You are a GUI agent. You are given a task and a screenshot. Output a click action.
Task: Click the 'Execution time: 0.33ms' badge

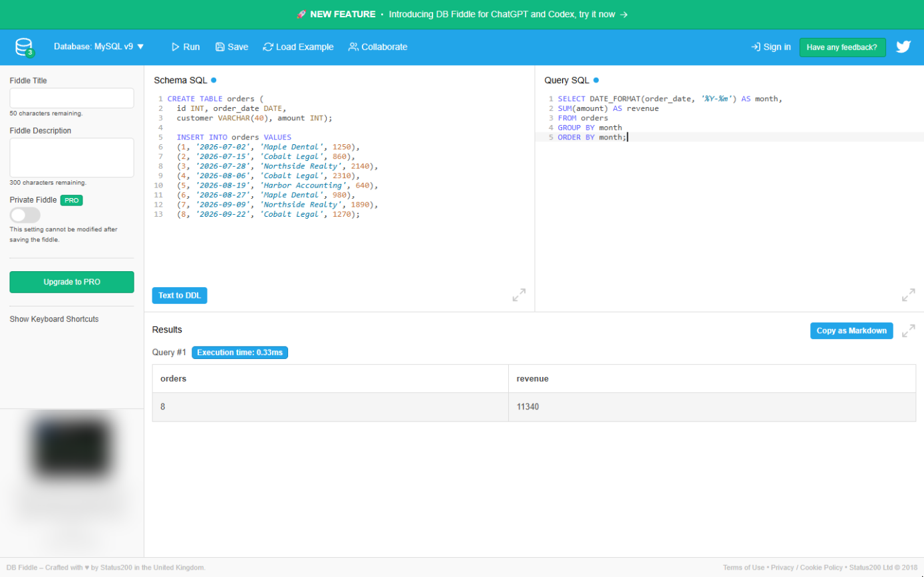[239, 352]
